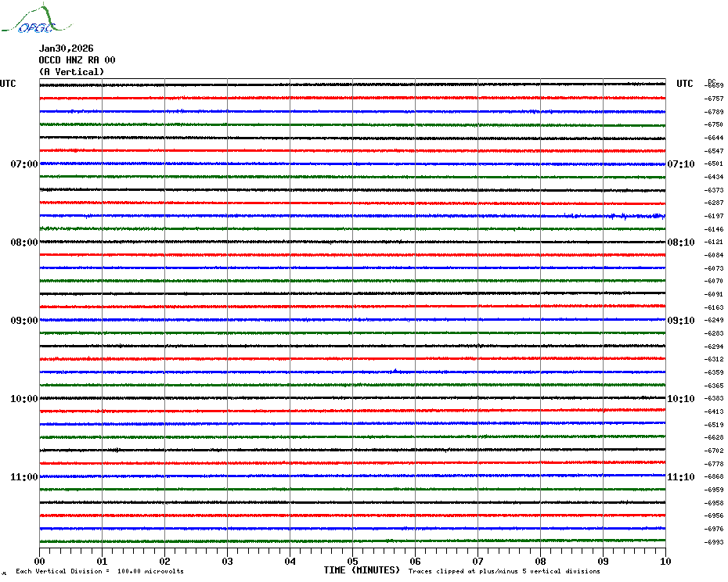Click the 10 minute tick on bottom axis
Image resolution: width=728 pixels, height=582 pixels.
click(x=665, y=561)
